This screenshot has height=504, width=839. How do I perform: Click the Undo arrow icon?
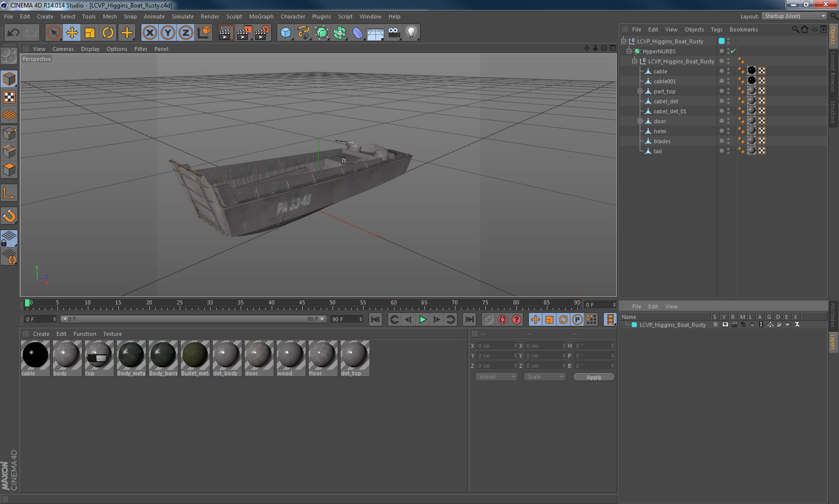coord(13,33)
